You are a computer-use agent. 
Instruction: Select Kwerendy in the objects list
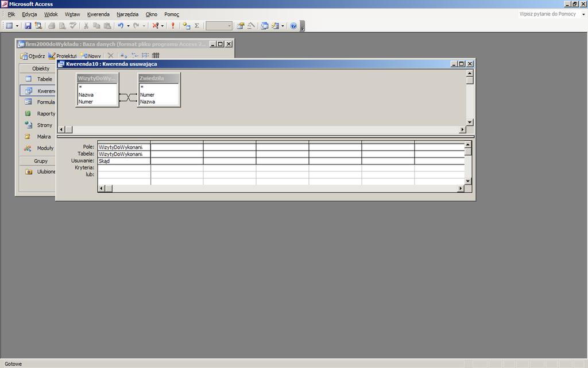38,91
